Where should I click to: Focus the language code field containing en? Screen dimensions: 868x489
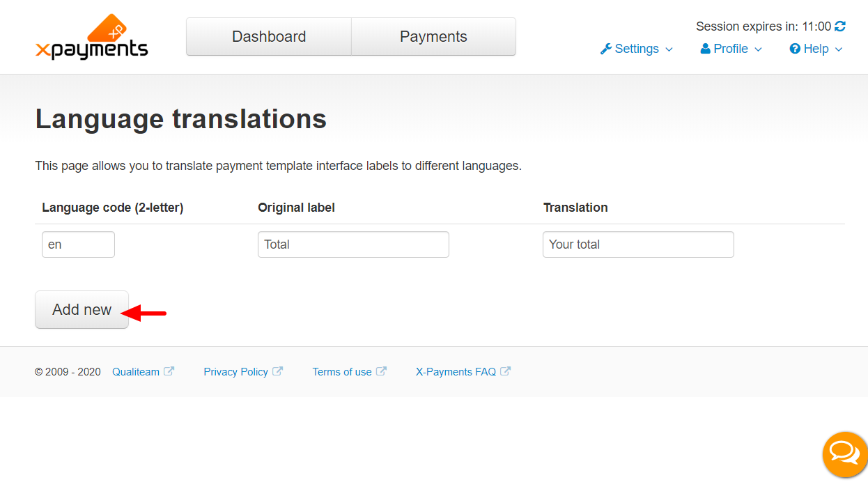coord(78,244)
